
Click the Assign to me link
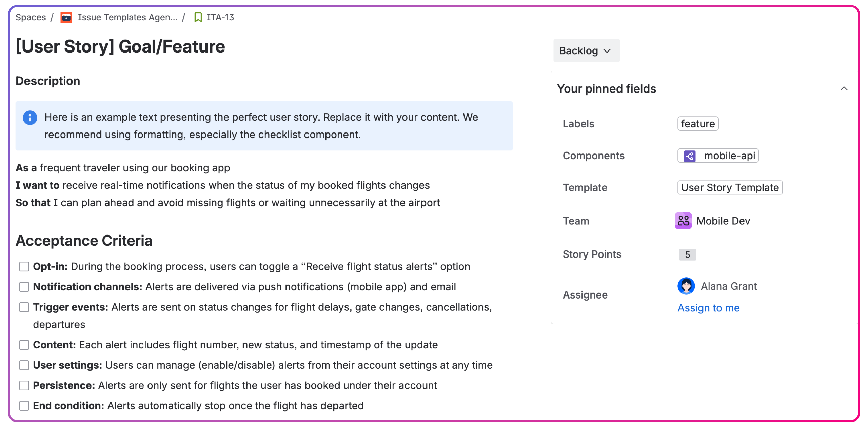pos(708,308)
